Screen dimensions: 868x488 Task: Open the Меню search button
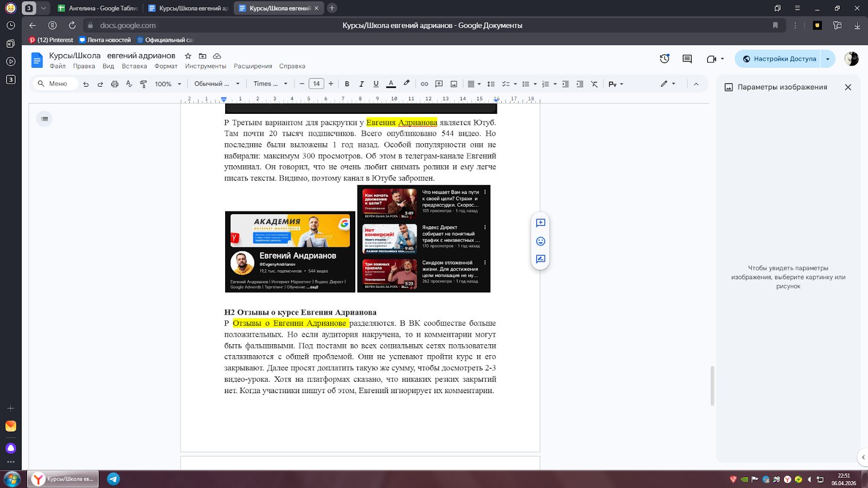[x=55, y=84]
